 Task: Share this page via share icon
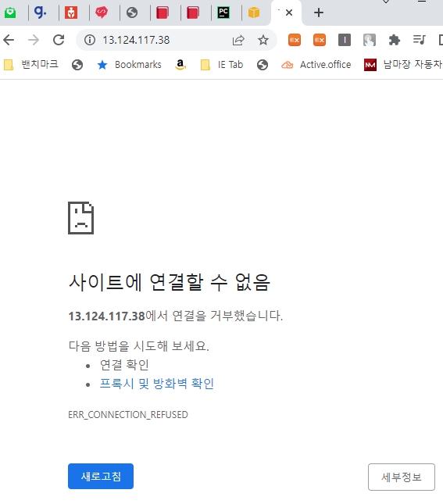click(x=238, y=40)
